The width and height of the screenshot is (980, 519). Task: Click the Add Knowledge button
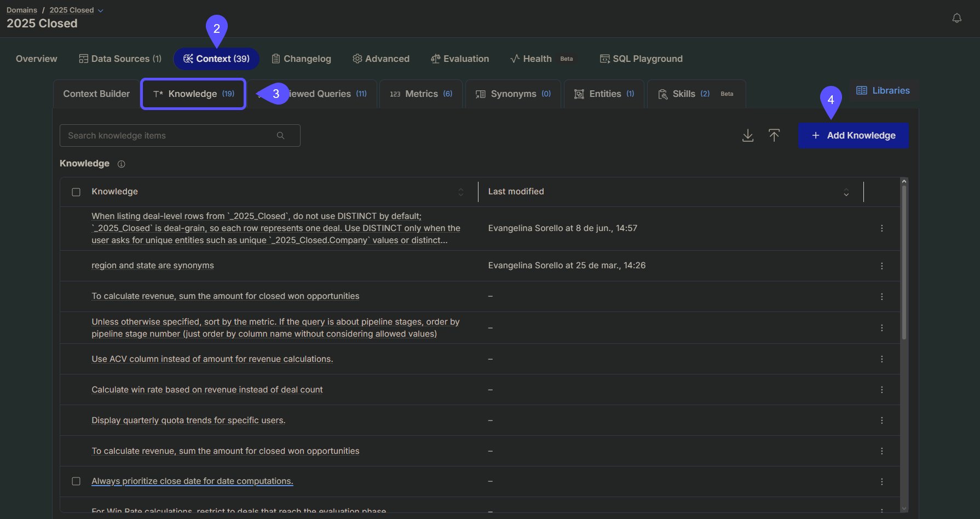(x=853, y=135)
